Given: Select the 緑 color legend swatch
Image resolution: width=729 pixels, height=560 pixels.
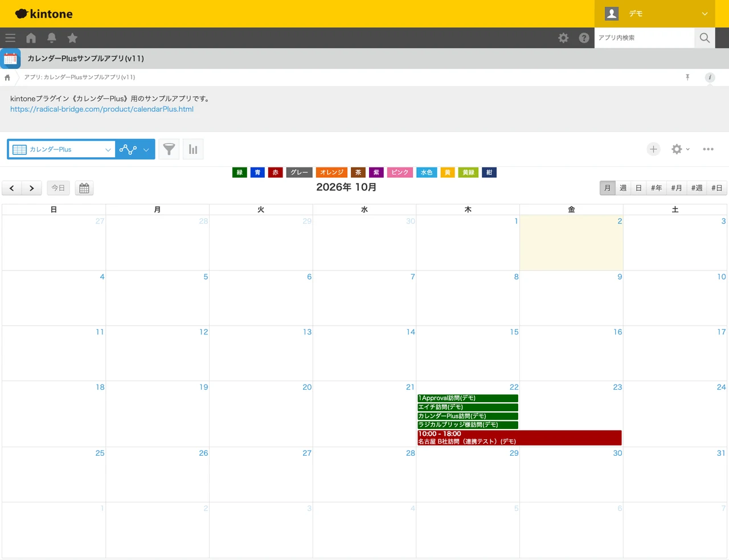Looking at the screenshot, I should tap(240, 173).
